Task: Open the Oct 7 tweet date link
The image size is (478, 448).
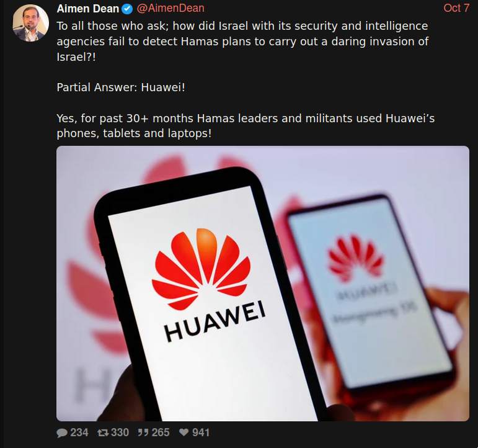Action: pos(456,8)
